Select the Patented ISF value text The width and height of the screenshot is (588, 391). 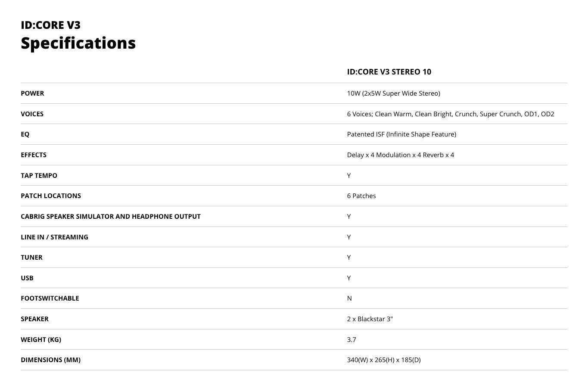pyautogui.click(x=401, y=134)
